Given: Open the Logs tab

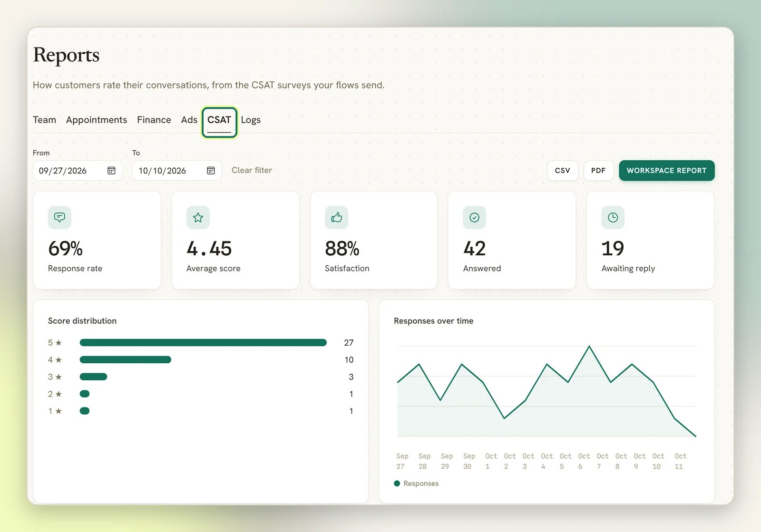Looking at the screenshot, I should (x=251, y=120).
